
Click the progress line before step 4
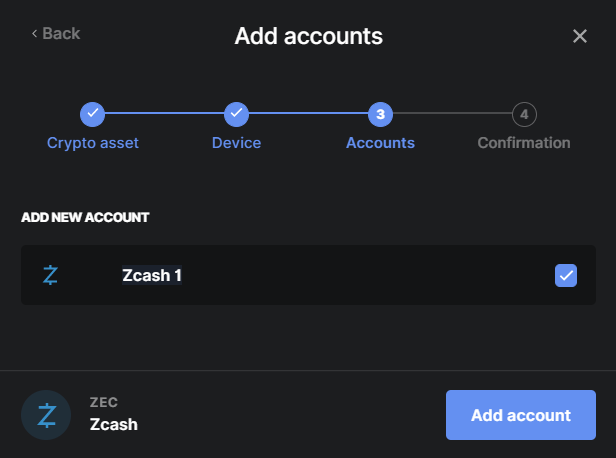(451, 113)
